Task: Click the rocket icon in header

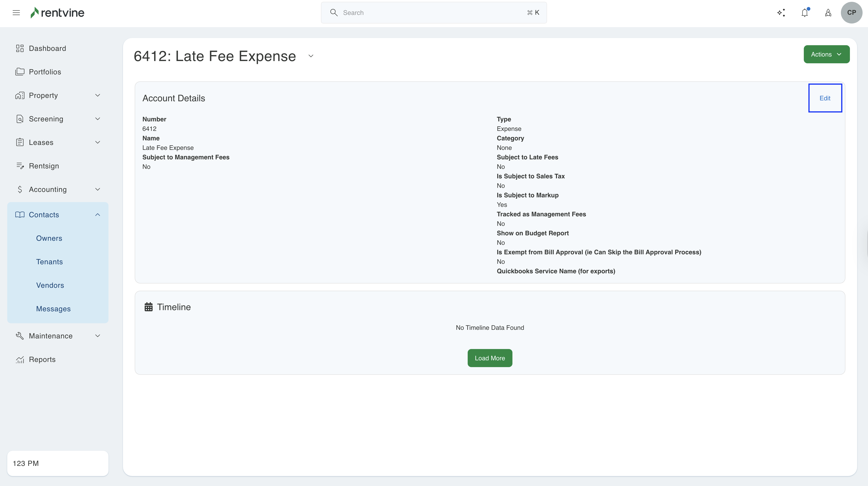Action: (828, 13)
